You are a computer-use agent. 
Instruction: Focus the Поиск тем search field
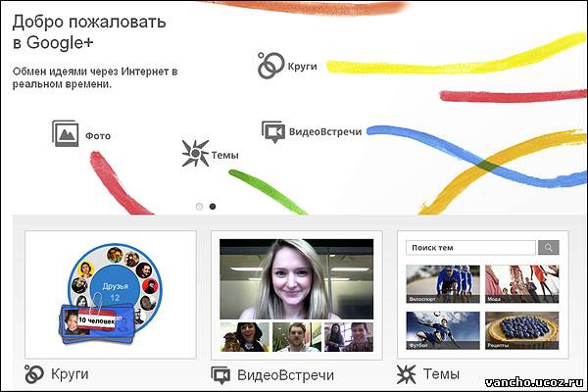tap(470, 248)
